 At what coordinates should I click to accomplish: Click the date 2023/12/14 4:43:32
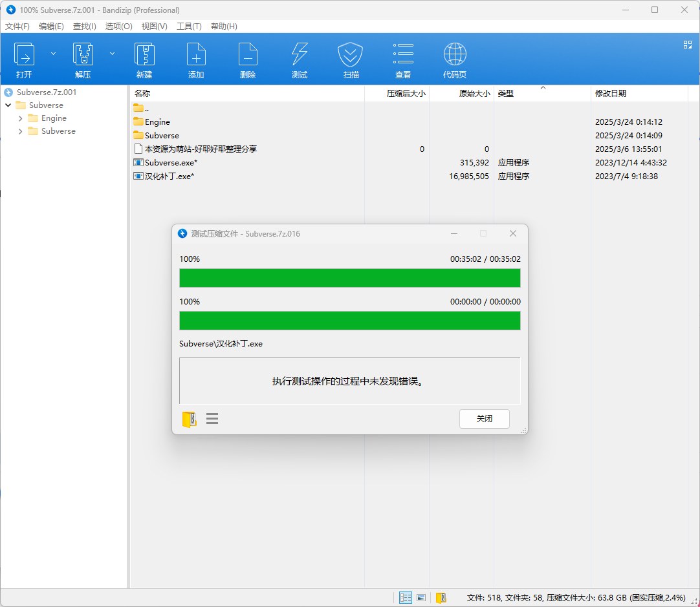coord(631,163)
